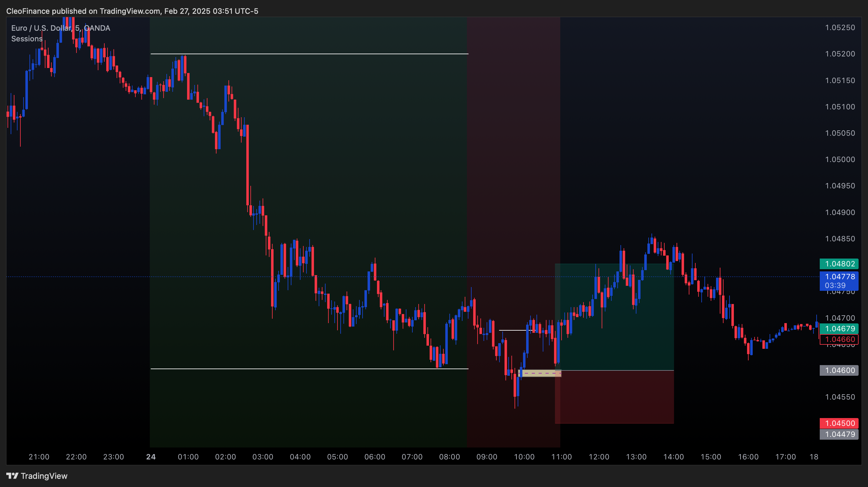Click the 17:00 time axis label
The height and width of the screenshot is (487, 868).
(786, 457)
